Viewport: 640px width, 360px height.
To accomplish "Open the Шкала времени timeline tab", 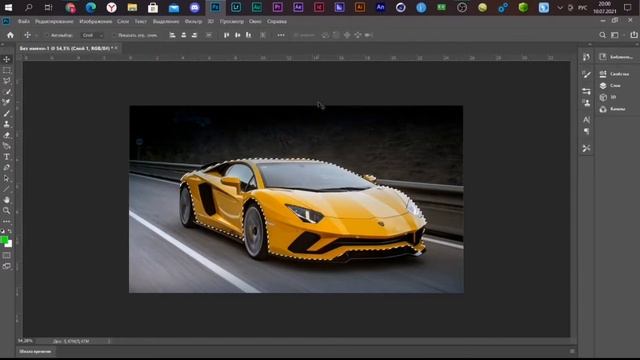I will pos(36,351).
